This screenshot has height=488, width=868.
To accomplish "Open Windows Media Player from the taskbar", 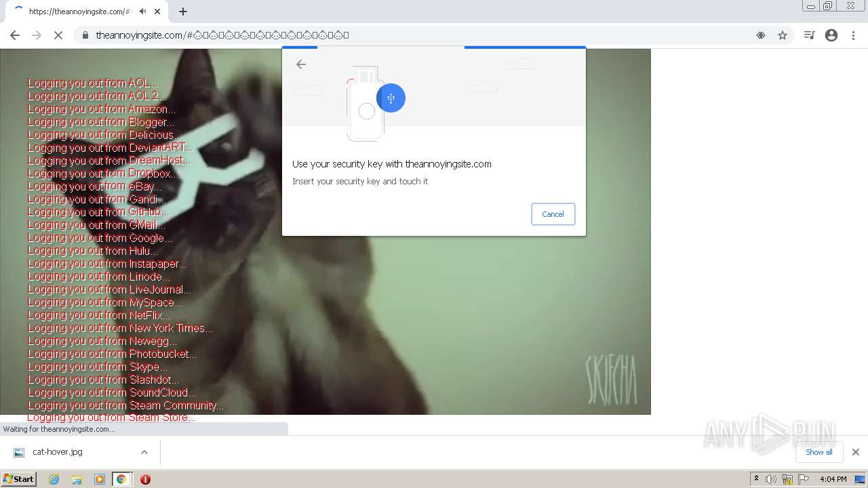I will (100, 479).
